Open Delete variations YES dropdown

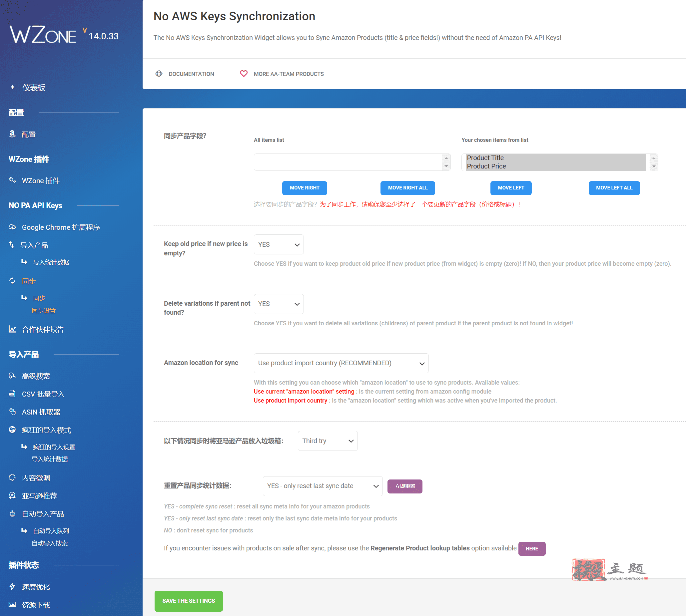click(x=279, y=304)
